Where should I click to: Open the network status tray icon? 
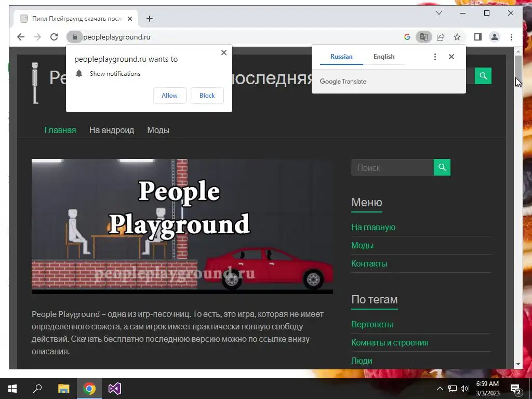tap(453, 389)
